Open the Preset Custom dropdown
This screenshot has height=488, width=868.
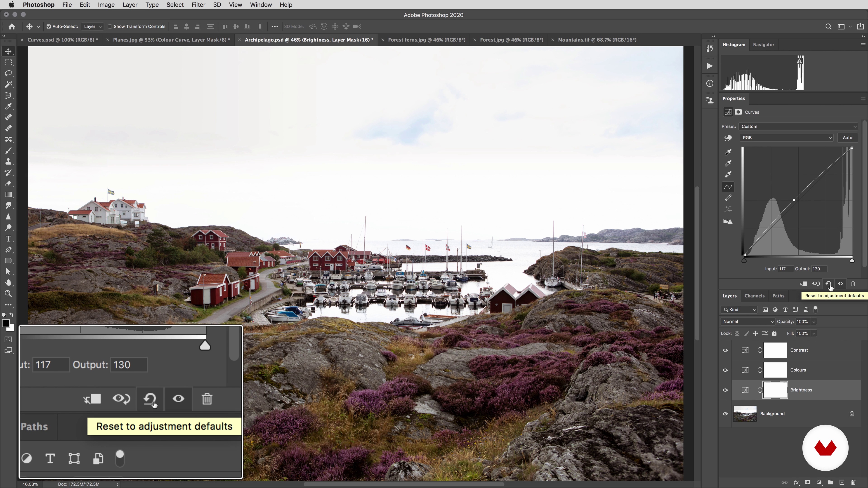(x=798, y=127)
